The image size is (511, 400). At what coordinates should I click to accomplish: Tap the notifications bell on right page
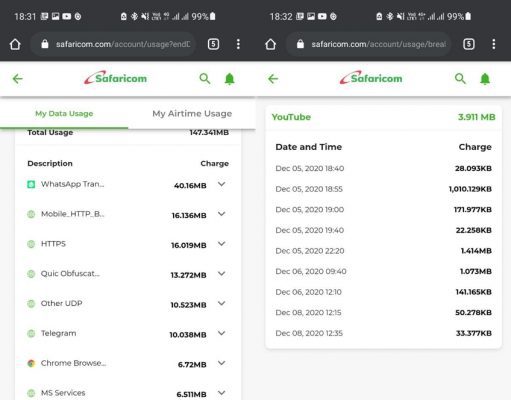(x=485, y=79)
